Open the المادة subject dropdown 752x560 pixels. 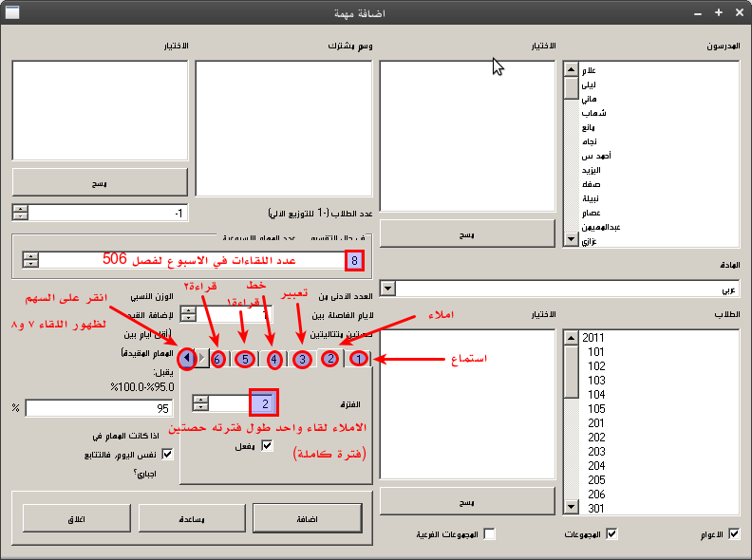(x=387, y=287)
